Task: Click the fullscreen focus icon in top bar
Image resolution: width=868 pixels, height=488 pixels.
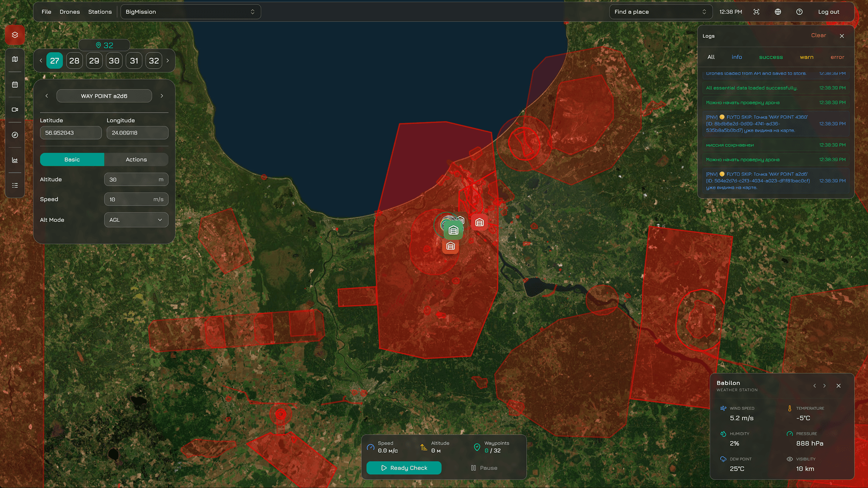Action: tap(756, 12)
